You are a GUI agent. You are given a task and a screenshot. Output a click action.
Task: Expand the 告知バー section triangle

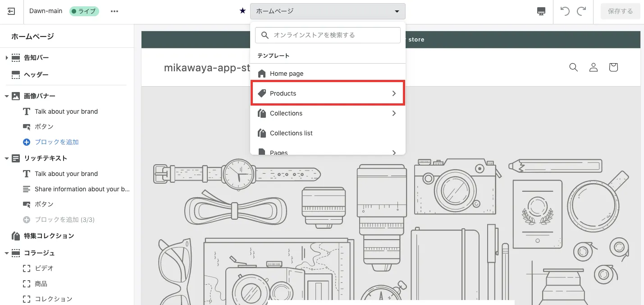[7, 58]
